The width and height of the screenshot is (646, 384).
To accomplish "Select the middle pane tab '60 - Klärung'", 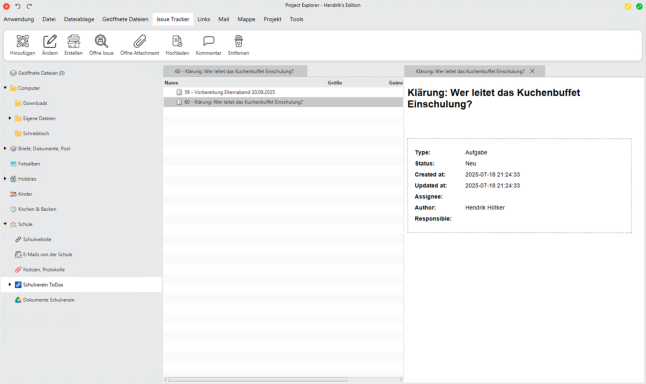I will [x=235, y=71].
